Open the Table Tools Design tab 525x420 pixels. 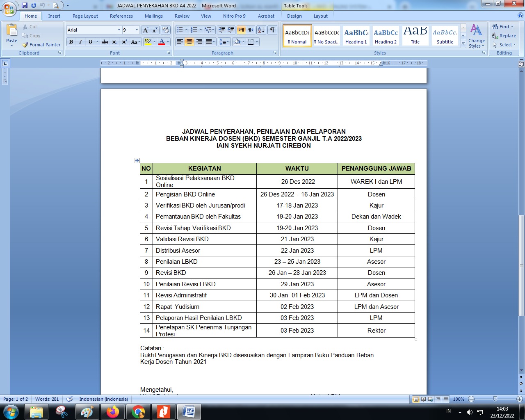[x=294, y=16]
